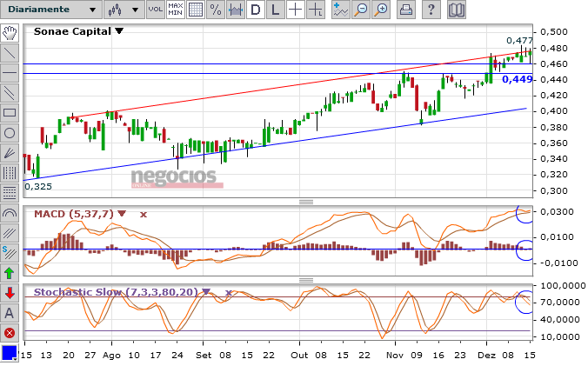
Task: Click the Dez label on date axis
Action: point(486,356)
